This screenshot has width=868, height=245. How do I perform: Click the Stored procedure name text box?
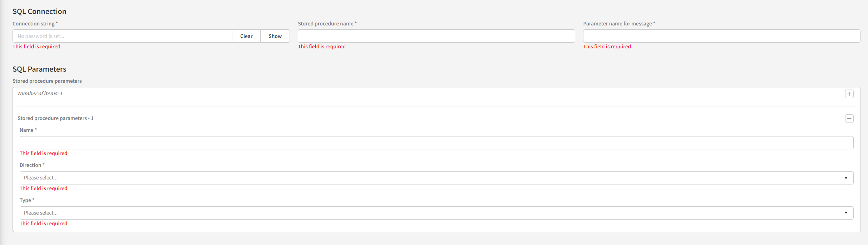[436, 36]
